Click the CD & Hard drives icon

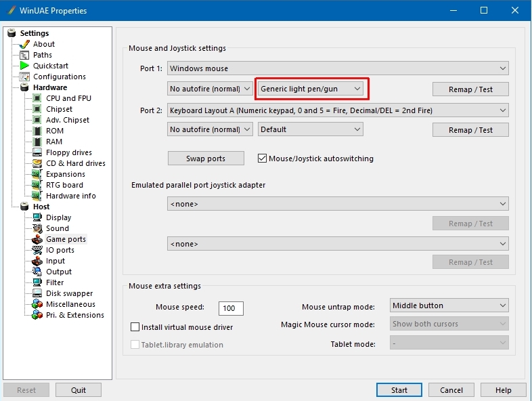point(37,163)
